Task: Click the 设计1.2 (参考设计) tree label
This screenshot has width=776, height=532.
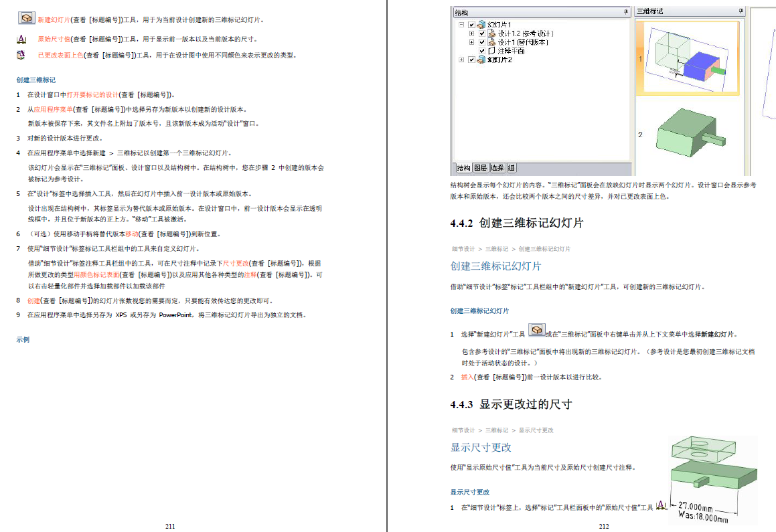Action: point(526,33)
